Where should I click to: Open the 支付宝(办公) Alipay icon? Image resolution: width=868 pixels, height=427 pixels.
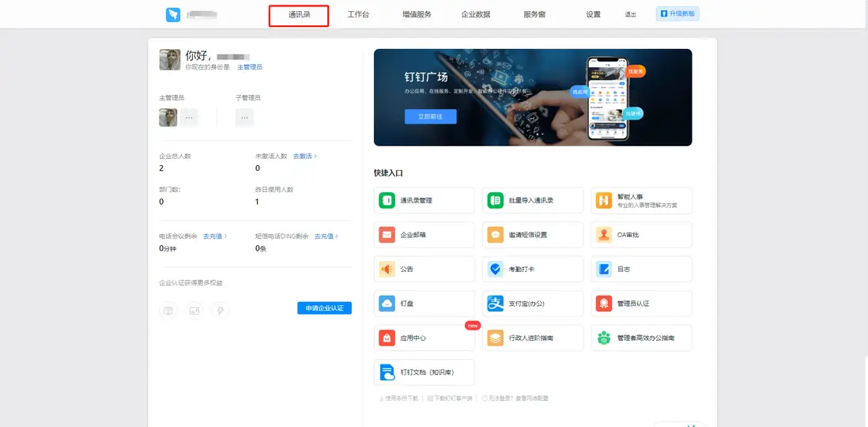click(496, 304)
